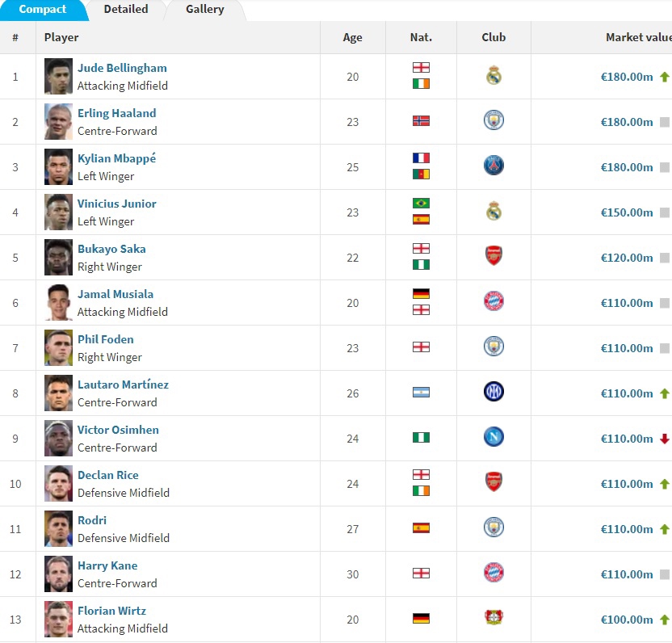Click Norway flag in Erling Haaland's row
The image size is (672, 643).
421,121
